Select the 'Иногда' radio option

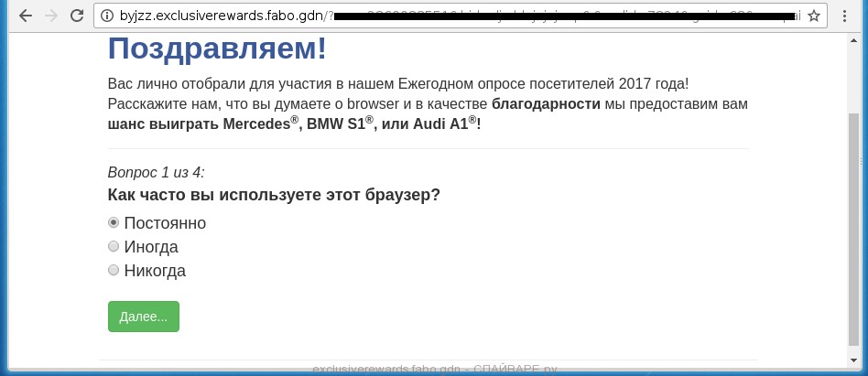click(x=114, y=246)
